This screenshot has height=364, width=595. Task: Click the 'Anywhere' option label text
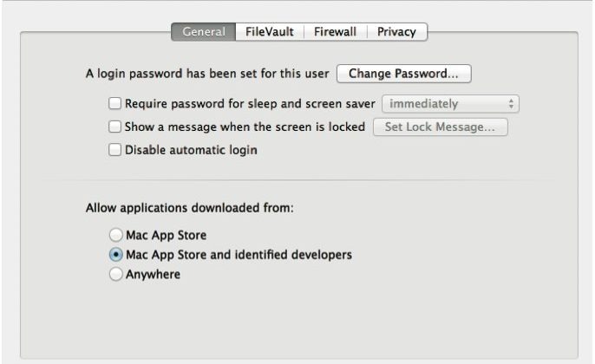[x=153, y=275]
